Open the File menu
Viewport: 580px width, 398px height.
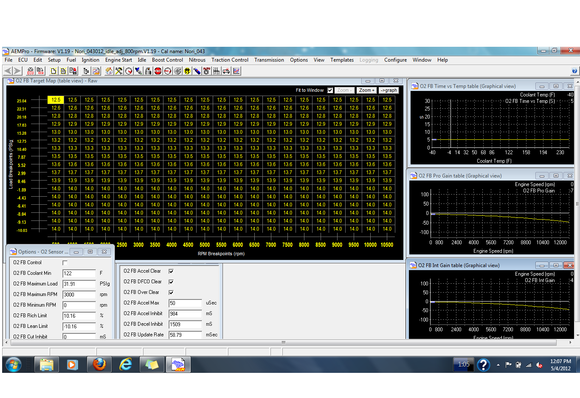coord(9,60)
